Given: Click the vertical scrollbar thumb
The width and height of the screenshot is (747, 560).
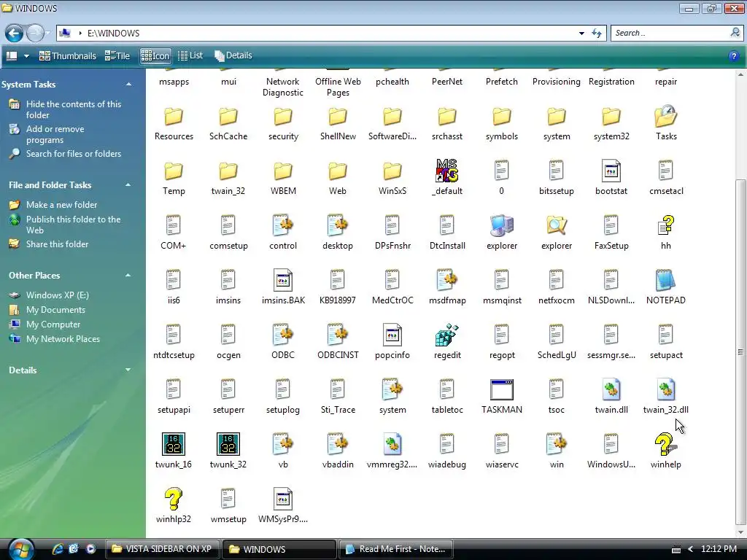Looking at the screenshot, I should click(x=740, y=351).
